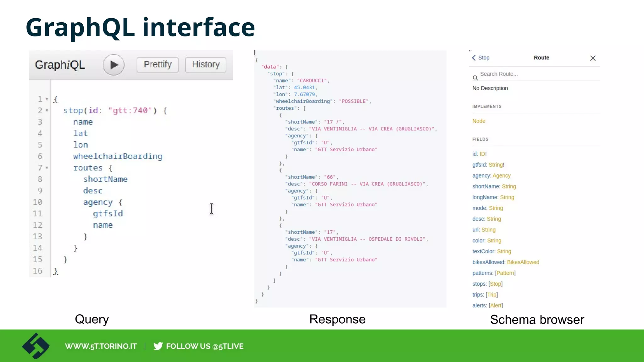Close the Route schema panel
Image resolution: width=644 pixels, height=362 pixels.
point(593,58)
